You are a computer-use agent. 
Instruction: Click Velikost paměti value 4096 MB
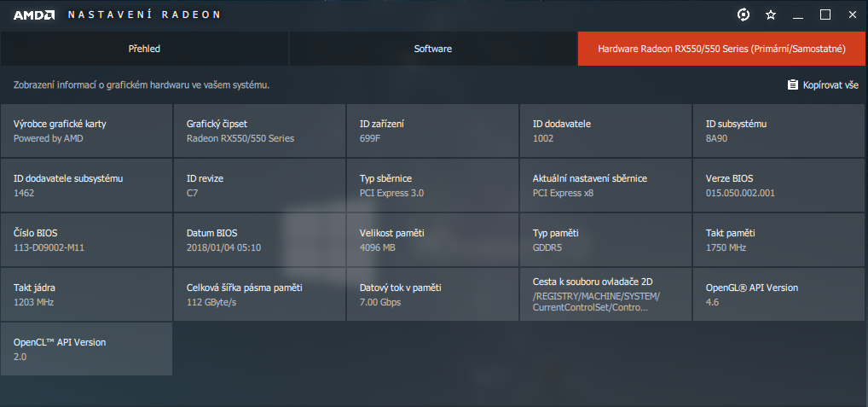coord(378,247)
